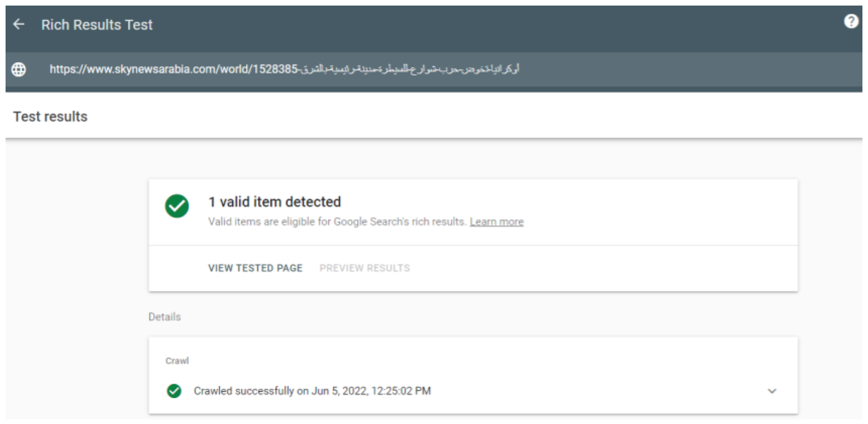Click the large green valid-item checkmark
The width and height of the screenshot is (868, 424).
(177, 206)
